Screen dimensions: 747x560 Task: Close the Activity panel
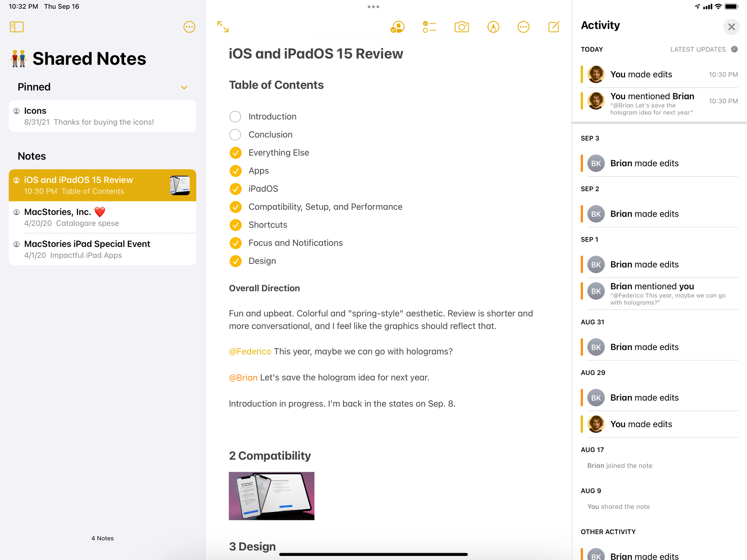point(731,27)
